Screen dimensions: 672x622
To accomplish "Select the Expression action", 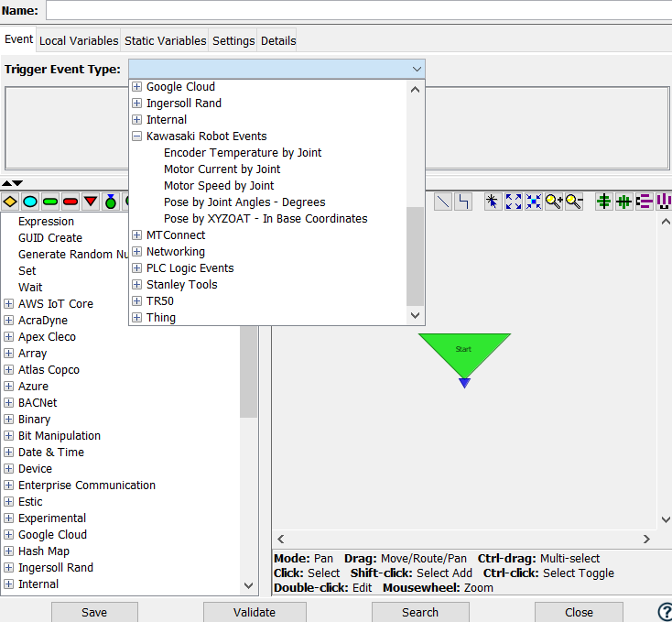I will (47, 222).
